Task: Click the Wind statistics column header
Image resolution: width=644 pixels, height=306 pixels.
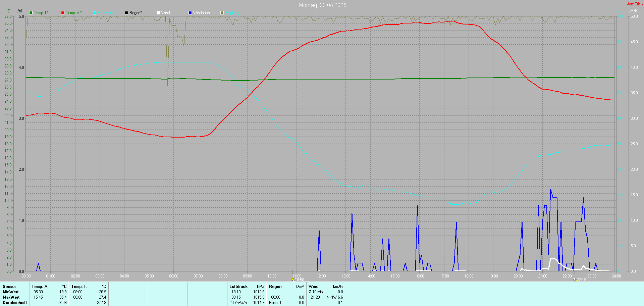Action: (x=314, y=287)
